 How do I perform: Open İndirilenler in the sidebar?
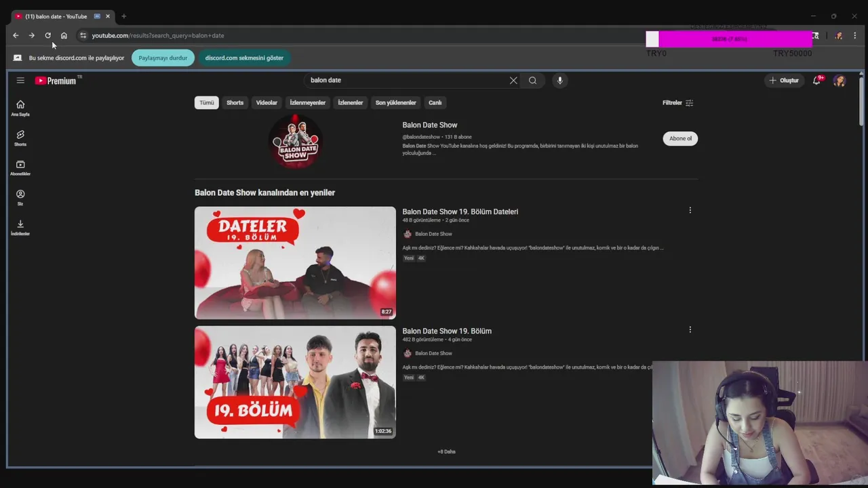20,227
